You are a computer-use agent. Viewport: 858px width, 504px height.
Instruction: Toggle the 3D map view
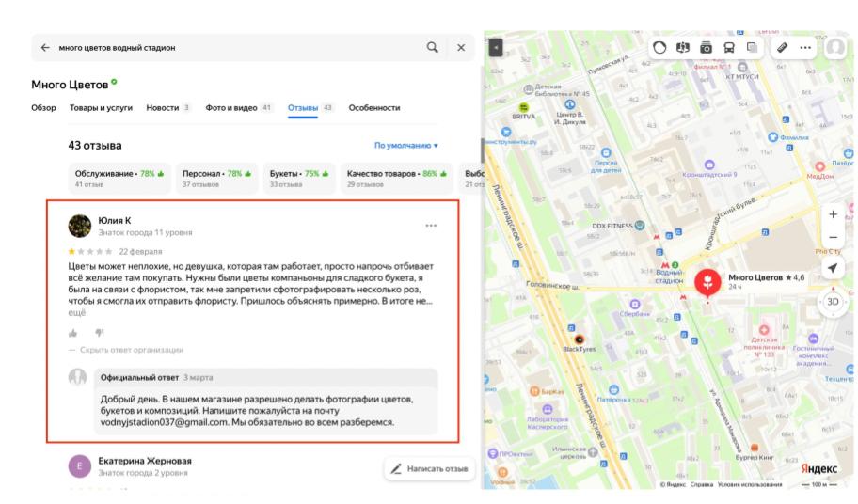[x=833, y=302]
